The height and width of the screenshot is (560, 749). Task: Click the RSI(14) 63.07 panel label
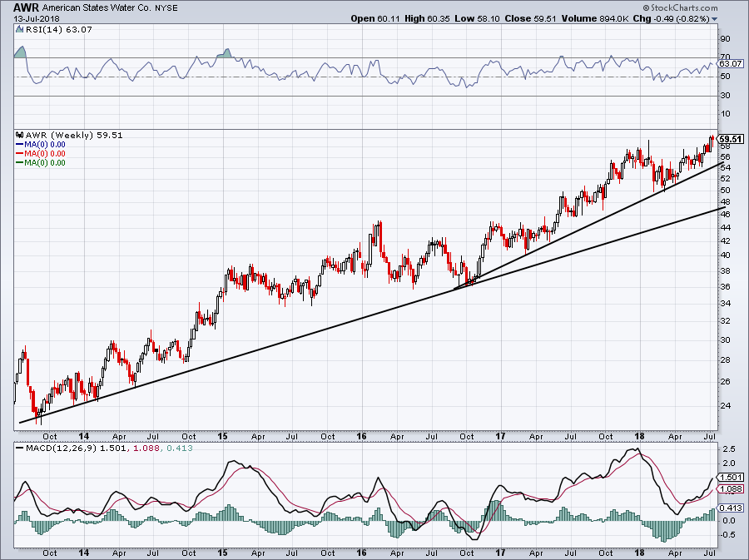click(x=59, y=29)
